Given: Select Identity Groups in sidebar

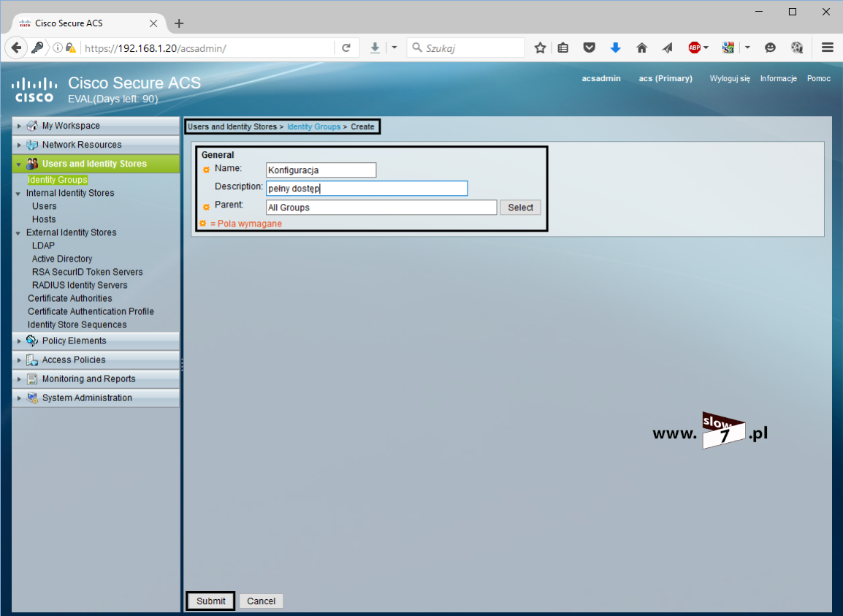Looking at the screenshot, I should [58, 180].
